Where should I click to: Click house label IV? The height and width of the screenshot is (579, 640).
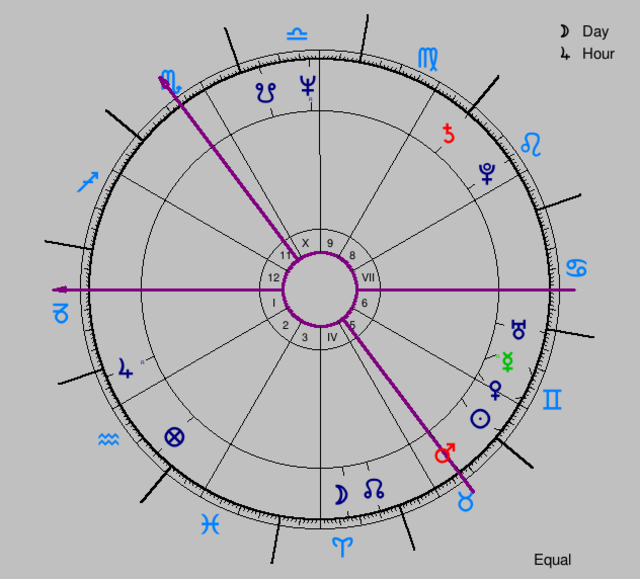click(x=332, y=337)
